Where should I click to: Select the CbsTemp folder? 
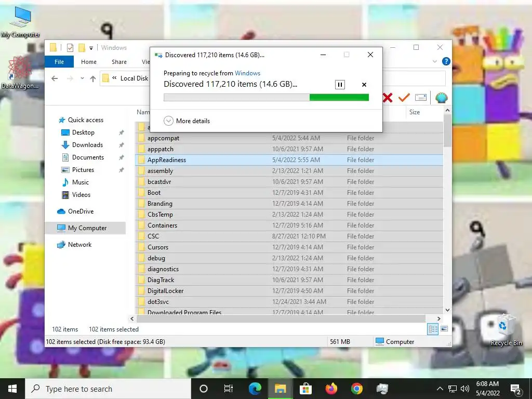289,215
